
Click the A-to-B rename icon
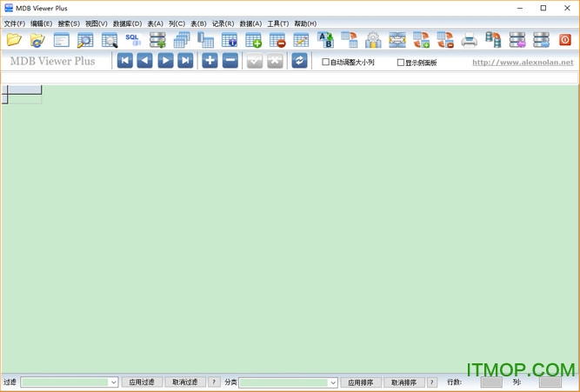point(325,40)
